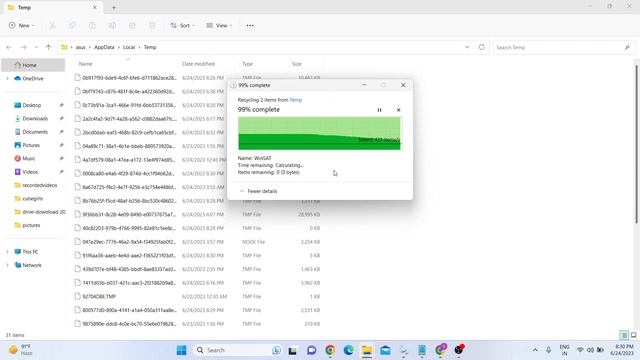Open Task View on the taskbar
Viewport: 640px width, 360px height.
coord(292,350)
